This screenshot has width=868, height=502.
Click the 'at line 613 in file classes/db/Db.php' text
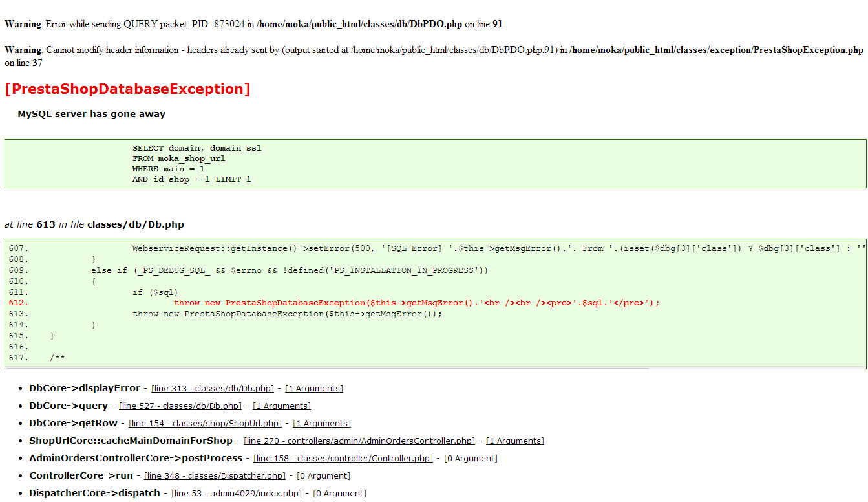pos(94,225)
